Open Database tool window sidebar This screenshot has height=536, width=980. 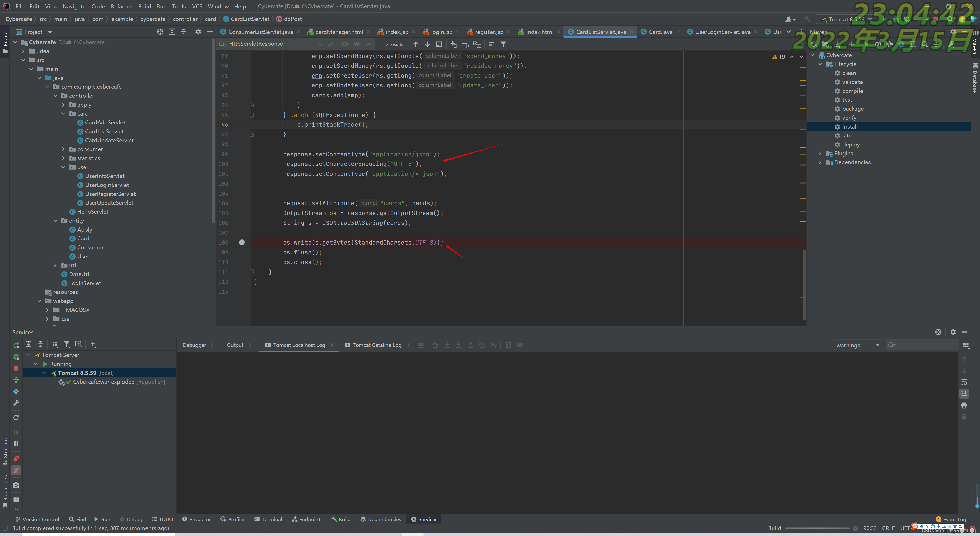pyautogui.click(x=975, y=78)
